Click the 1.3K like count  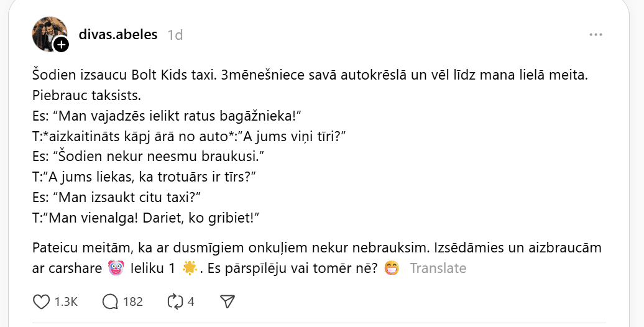coord(65,302)
